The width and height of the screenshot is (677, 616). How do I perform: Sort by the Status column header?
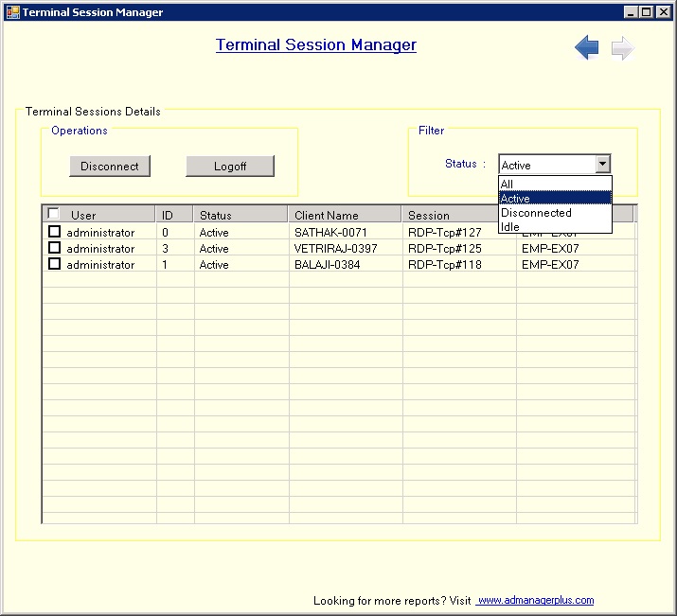pyautogui.click(x=241, y=215)
